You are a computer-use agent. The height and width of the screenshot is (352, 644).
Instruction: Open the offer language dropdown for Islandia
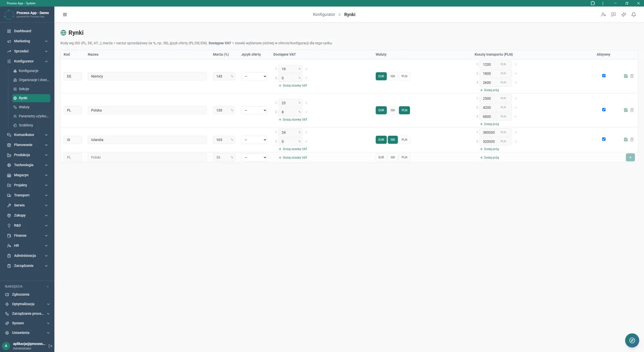coord(254,140)
